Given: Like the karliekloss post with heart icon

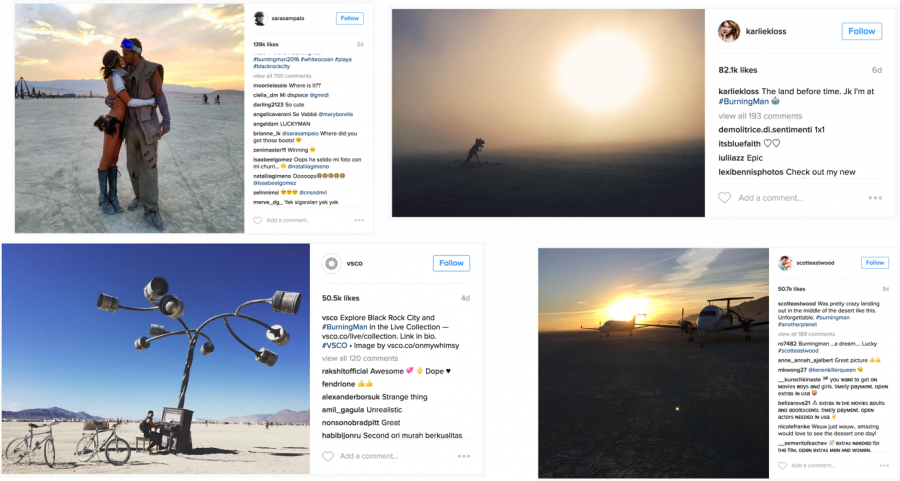Looking at the screenshot, I should [725, 197].
